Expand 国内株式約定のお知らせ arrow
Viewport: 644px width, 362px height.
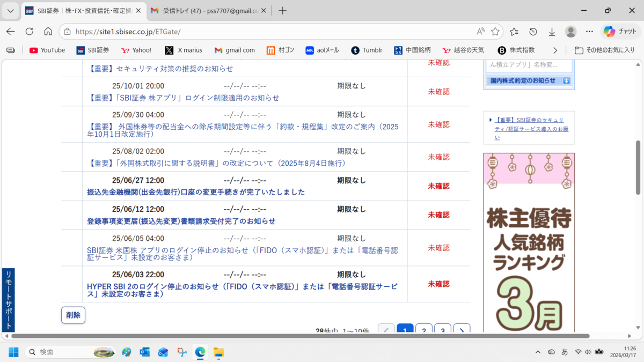566,80
